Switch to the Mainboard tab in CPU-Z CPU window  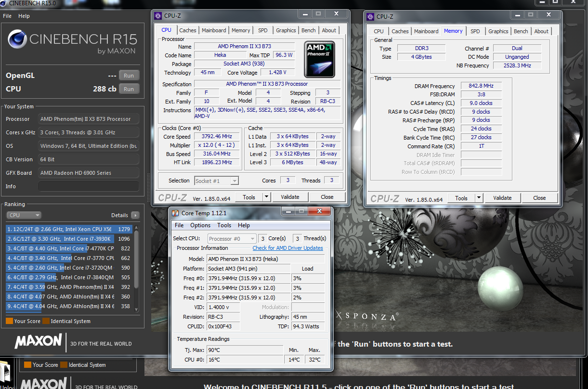(x=214, y=30)
